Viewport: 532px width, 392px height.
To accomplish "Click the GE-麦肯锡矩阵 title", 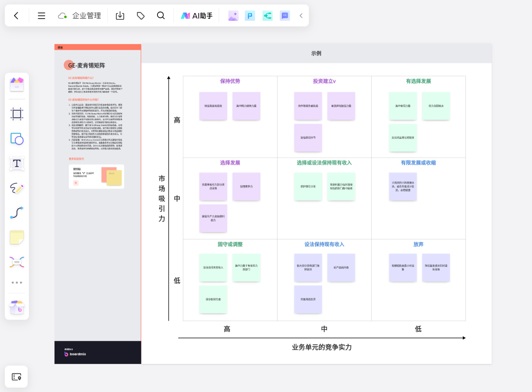I will point(87,65).
